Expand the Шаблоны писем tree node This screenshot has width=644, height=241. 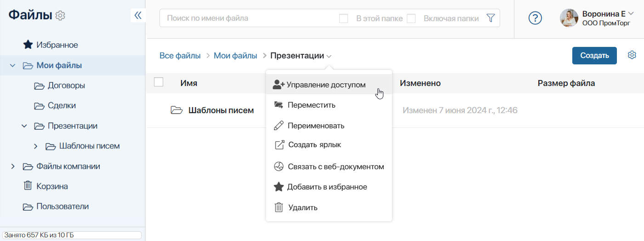(x=35, y=146)
